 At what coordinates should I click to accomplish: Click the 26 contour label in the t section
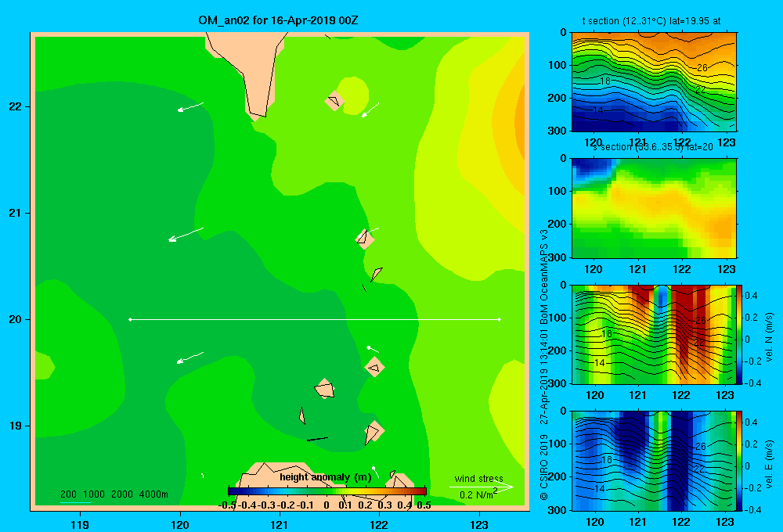pos(702,67)
